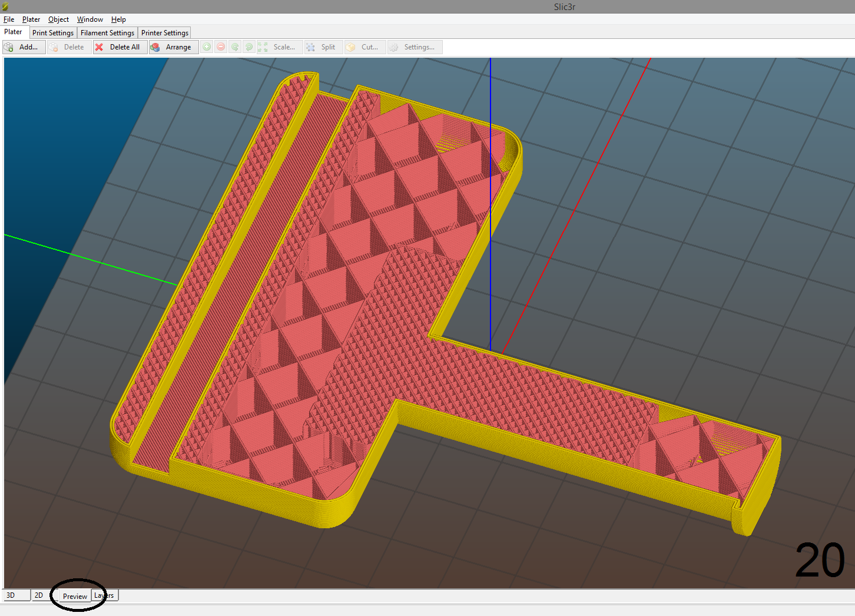Open the Help menu
Screen dimensions: 855x616
click(x=118, y=19)
